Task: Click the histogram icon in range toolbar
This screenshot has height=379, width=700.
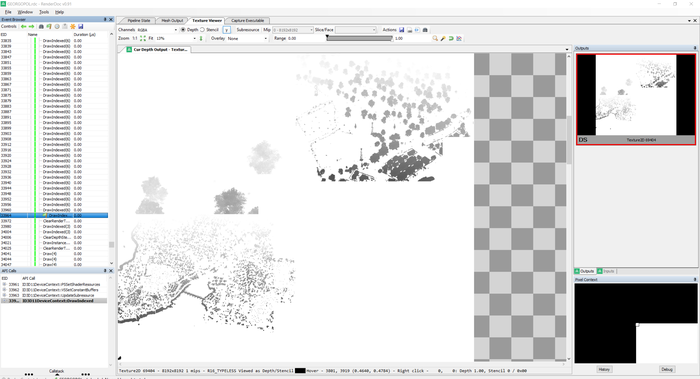Action: [459, 38]
